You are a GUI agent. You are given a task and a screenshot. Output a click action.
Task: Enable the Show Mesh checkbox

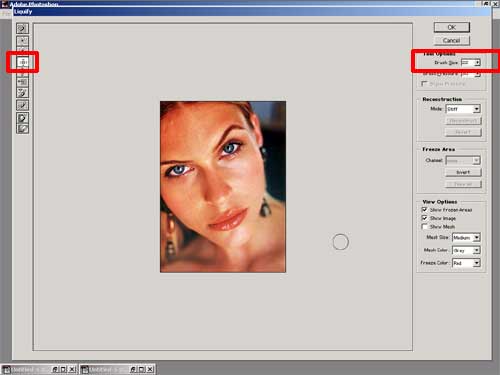pos(424,227)
